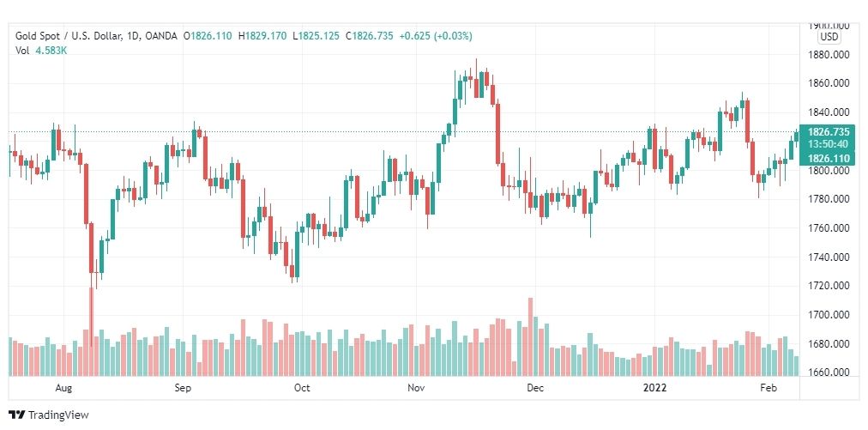Screen dimensions: 868x430
Task: Click the countdown timer 13:50:40
Action: [829, 144]
